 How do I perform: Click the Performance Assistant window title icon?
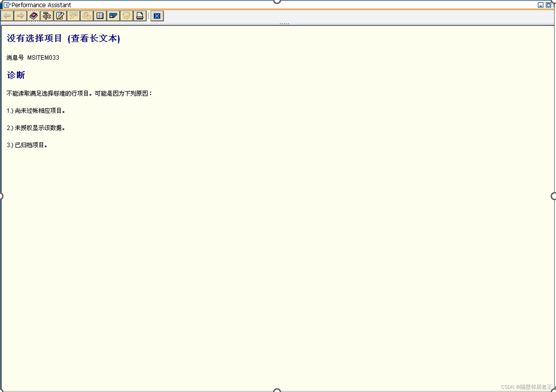click(x=7, y=5)
